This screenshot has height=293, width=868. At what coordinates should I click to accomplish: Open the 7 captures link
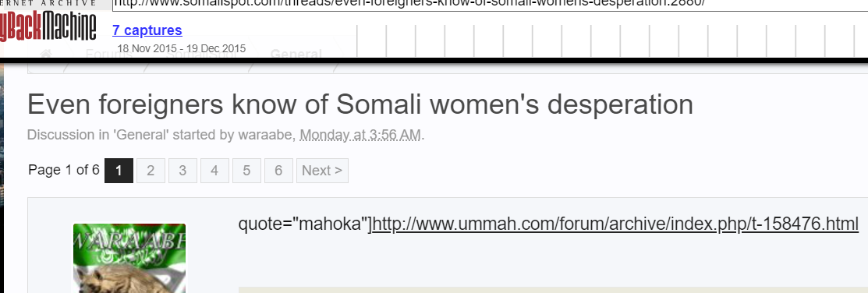(147, 30)
